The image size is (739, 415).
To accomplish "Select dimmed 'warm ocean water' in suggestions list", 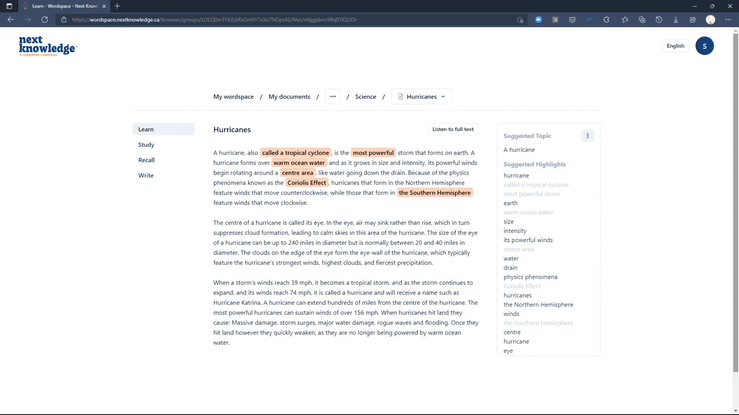I will (x=528, y=212).
